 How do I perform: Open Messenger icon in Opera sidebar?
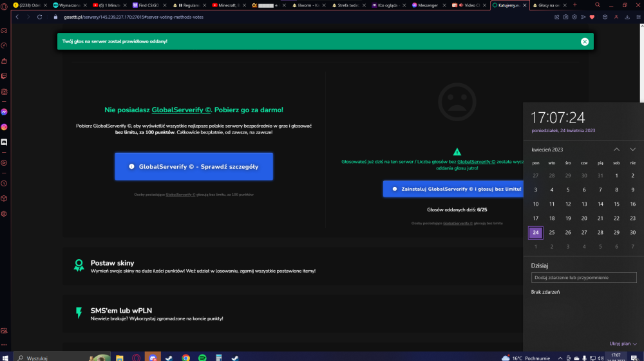tap(4, 112)
